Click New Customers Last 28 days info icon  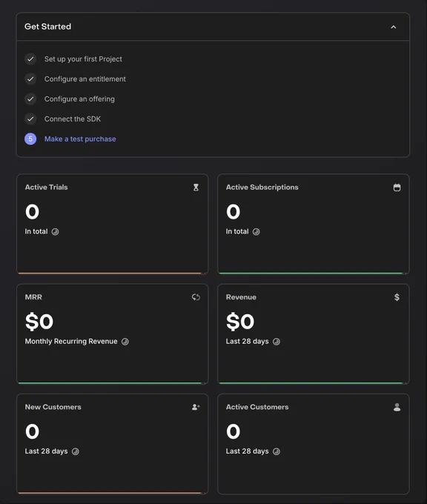click(x=75, y=451)
